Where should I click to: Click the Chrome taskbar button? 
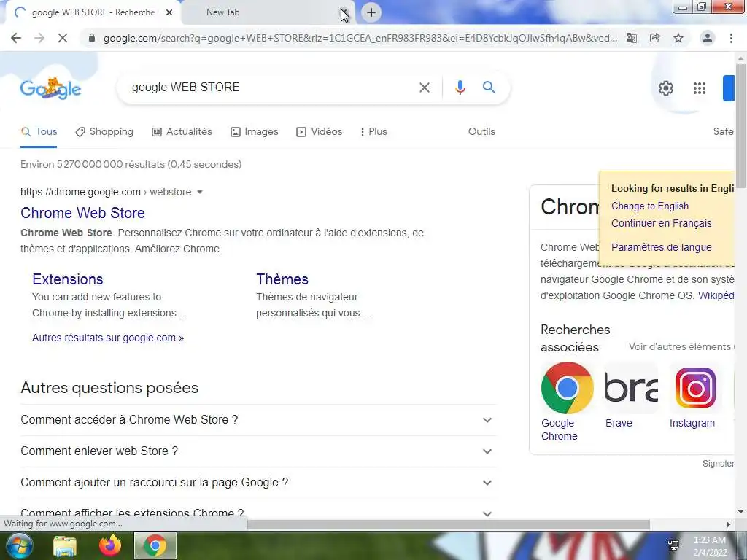(155, 545)
